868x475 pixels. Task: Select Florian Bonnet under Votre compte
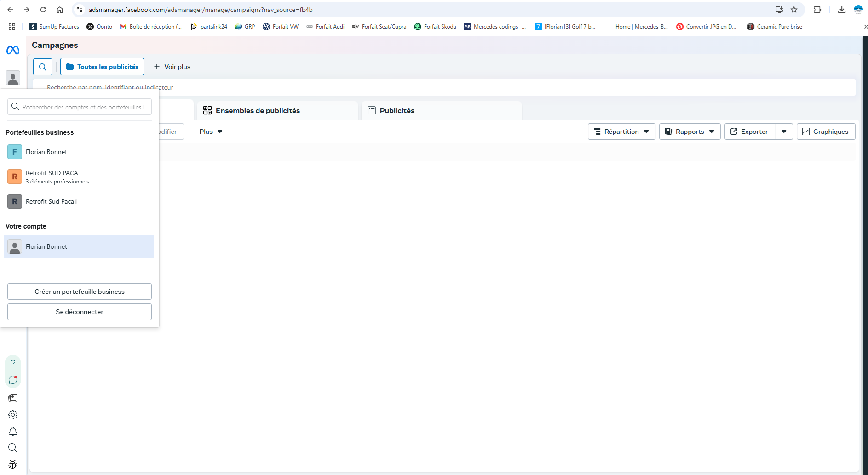coord(79,246)
